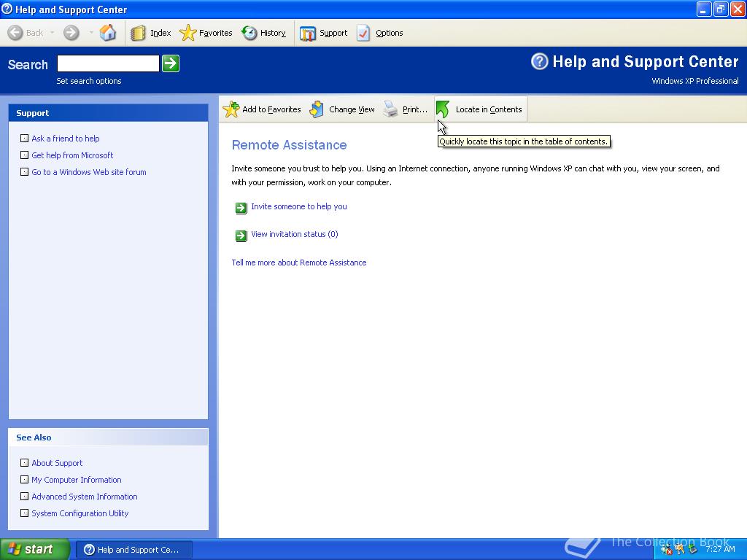Click Add to Favorites label
Image resolution: width=747 pixels, height=560 pixels.
coord(271,109)
